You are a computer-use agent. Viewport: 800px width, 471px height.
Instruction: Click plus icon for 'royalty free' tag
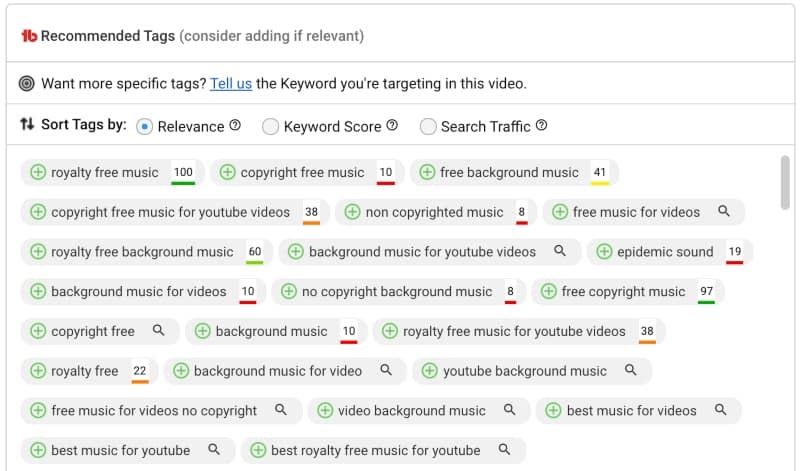(x=38, y=370)
